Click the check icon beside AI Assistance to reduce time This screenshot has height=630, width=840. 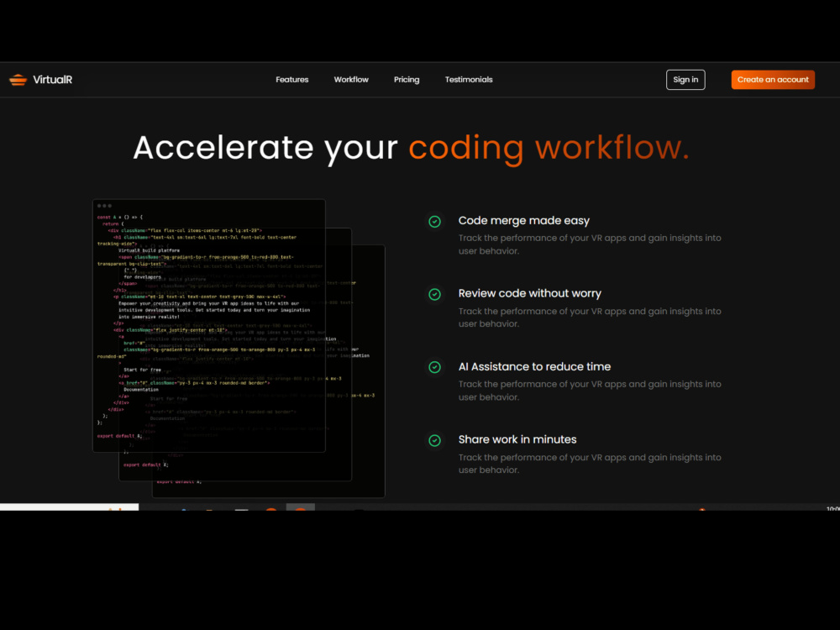point(434,367)
